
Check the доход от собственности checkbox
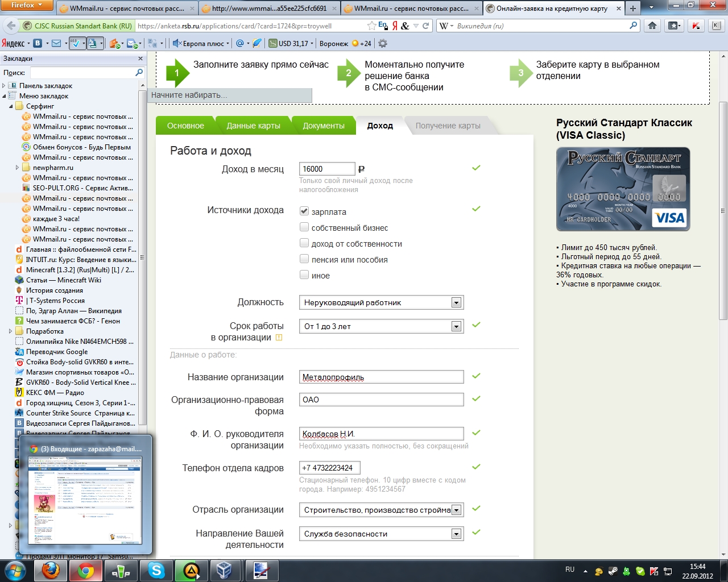click(x=304, y=243)
